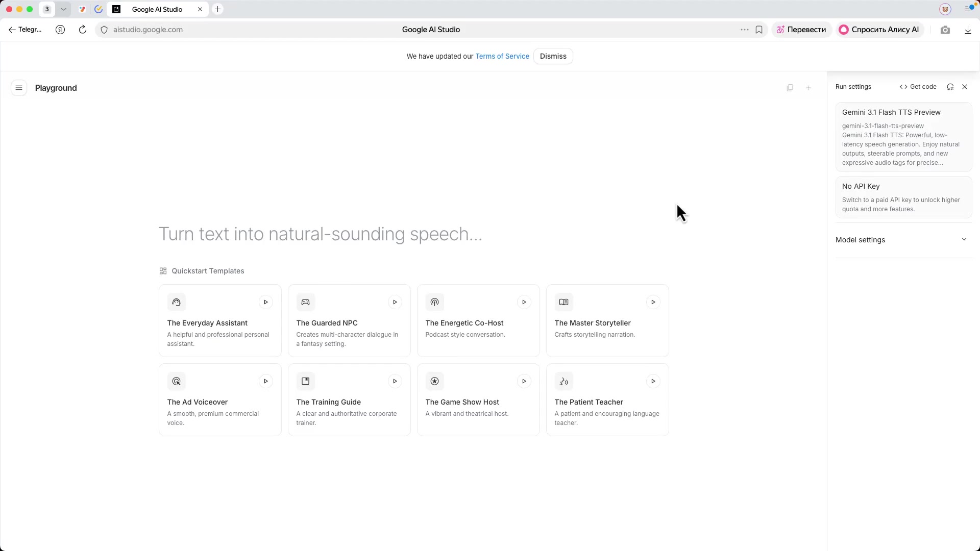Select the Google AI Studio browser tab
The image size is (980, 551).
[158, 9]
